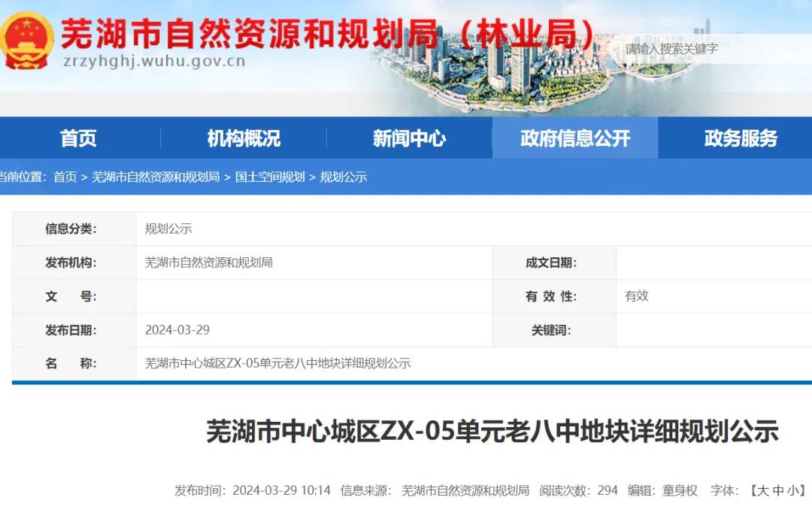This screenshot has width=812, height=506.
Task: Click the publish time 2024-03-29 10:14
Action: coord(281,490)
